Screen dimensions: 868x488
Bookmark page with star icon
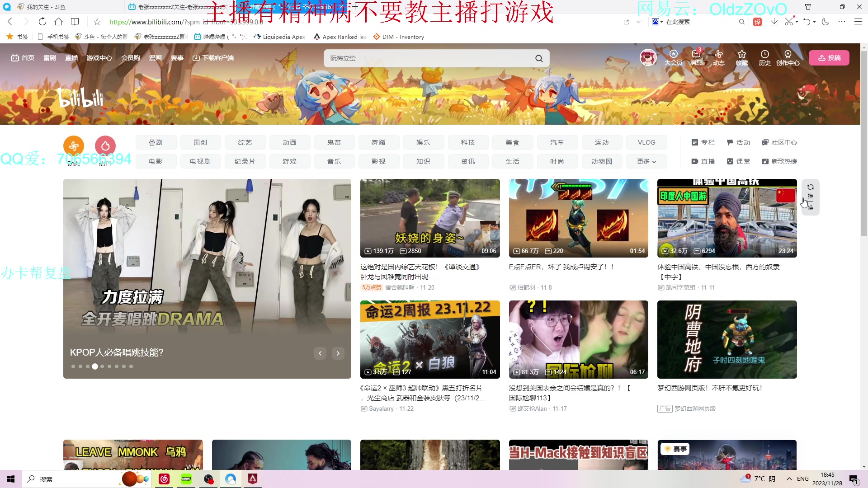click(x=97, y=22)
